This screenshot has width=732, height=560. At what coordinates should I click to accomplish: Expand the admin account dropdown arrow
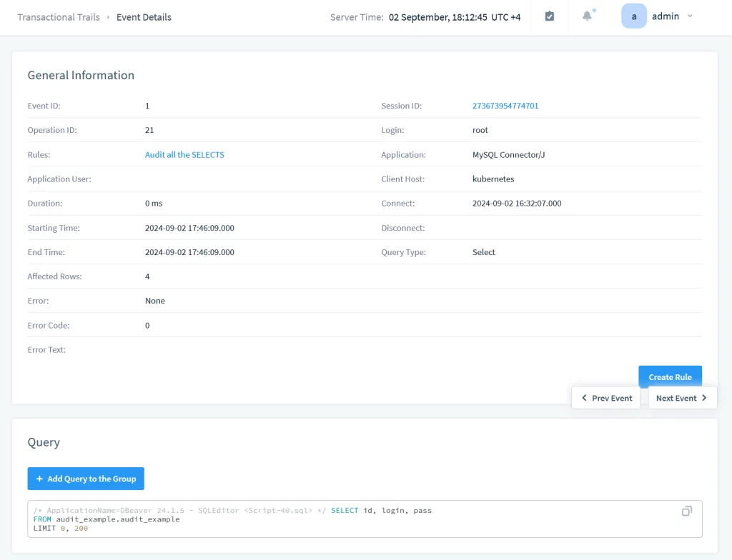[690, 16]
